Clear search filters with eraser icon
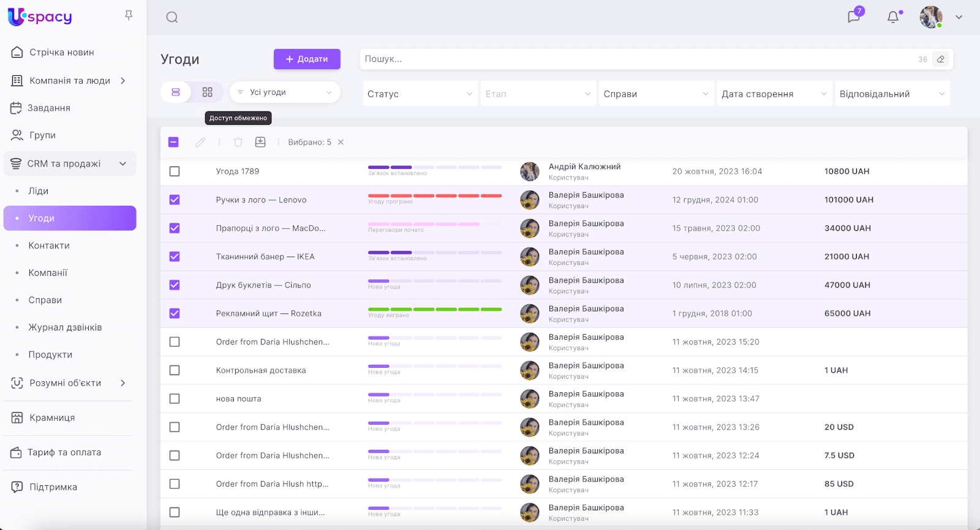 pos(941,59)
